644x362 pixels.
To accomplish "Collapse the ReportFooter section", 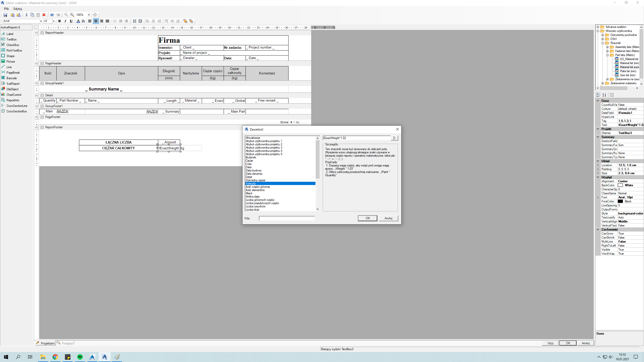I will 42,127.
